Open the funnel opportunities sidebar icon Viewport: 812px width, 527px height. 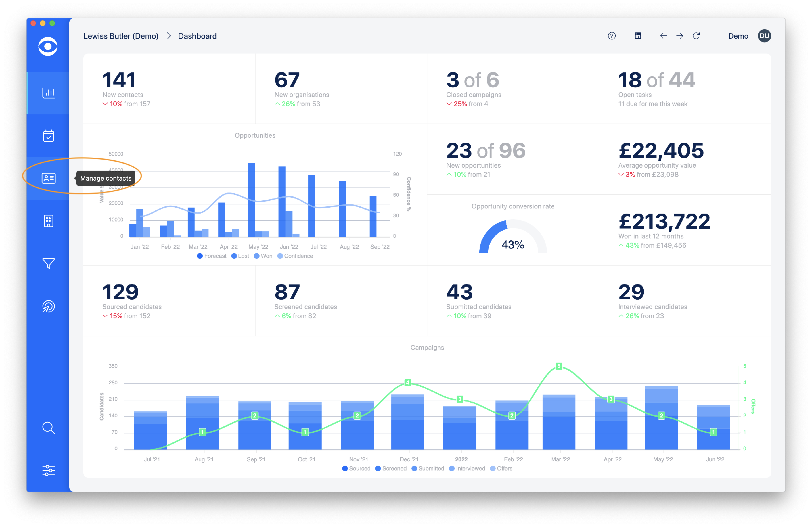(48, 263)
